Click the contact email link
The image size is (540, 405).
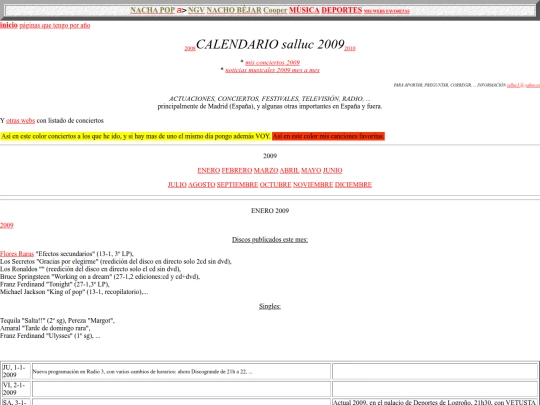click(523, 85)
